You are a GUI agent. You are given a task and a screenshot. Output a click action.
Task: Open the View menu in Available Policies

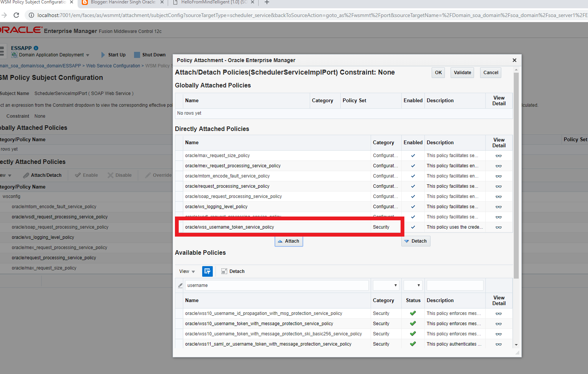pos(187,271)
